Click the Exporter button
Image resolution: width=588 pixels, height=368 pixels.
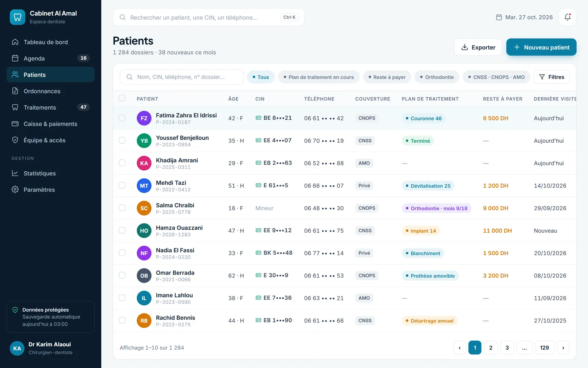478,47
